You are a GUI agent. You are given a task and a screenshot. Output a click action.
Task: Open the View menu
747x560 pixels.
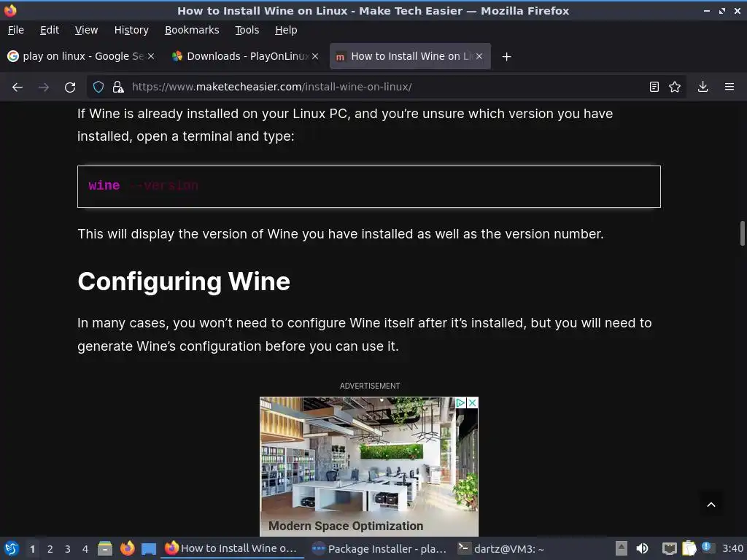tap(86, 30)
